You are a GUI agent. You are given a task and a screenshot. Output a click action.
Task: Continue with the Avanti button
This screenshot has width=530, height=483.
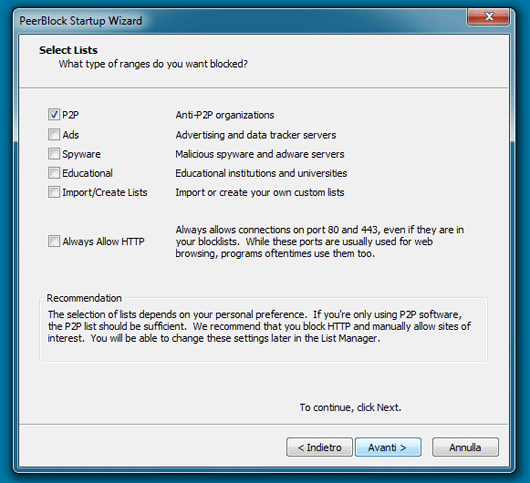388,447
